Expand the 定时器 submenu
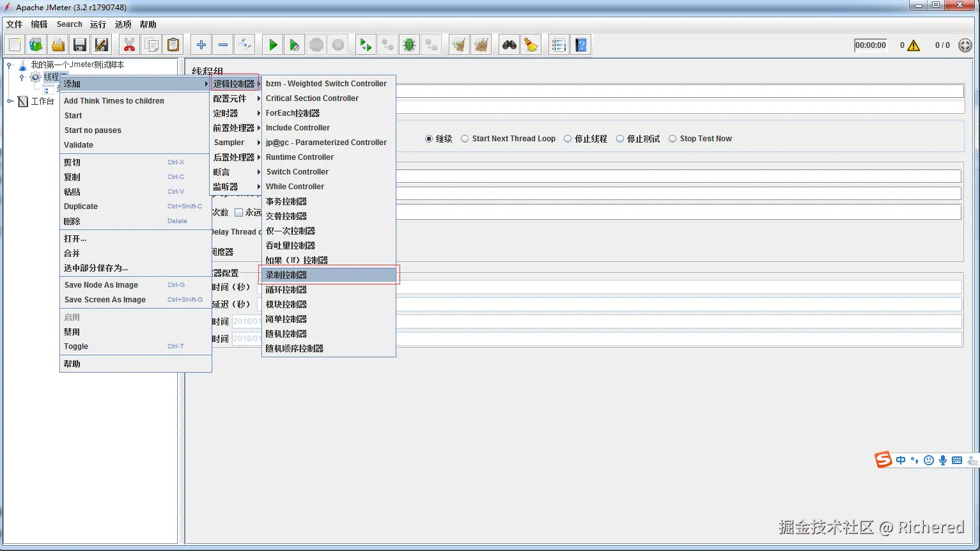980x551 pixels. (237, 113)
